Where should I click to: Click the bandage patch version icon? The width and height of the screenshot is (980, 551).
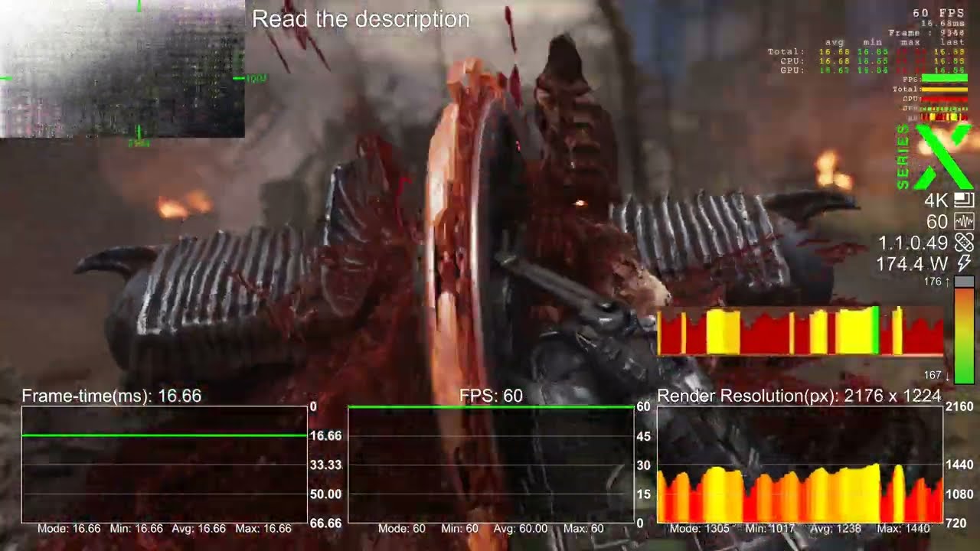click(x=964, y=243)
